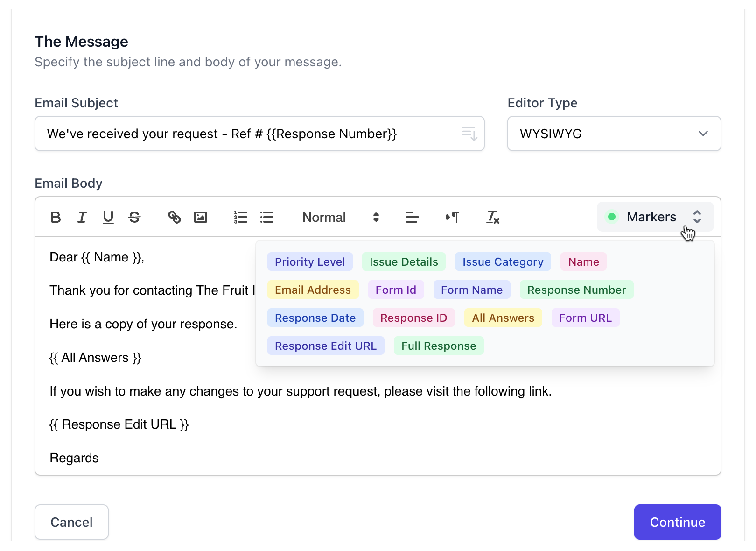Create an ordered numbered list

tap(240, 217)
